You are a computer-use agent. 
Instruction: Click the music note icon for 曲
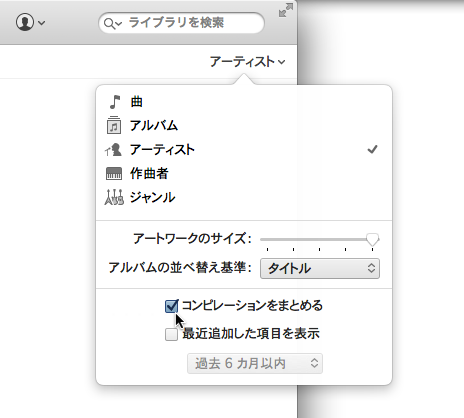(115, 102)
